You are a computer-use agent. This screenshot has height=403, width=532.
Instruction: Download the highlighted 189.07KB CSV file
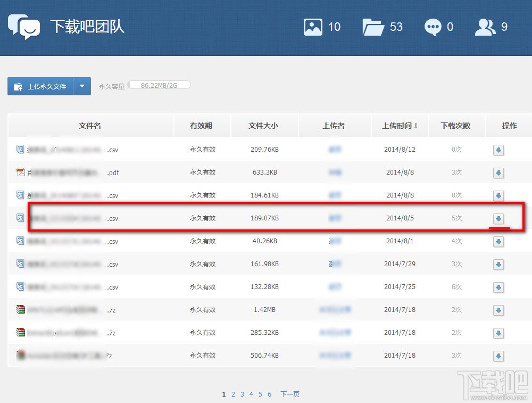point(498,219)
